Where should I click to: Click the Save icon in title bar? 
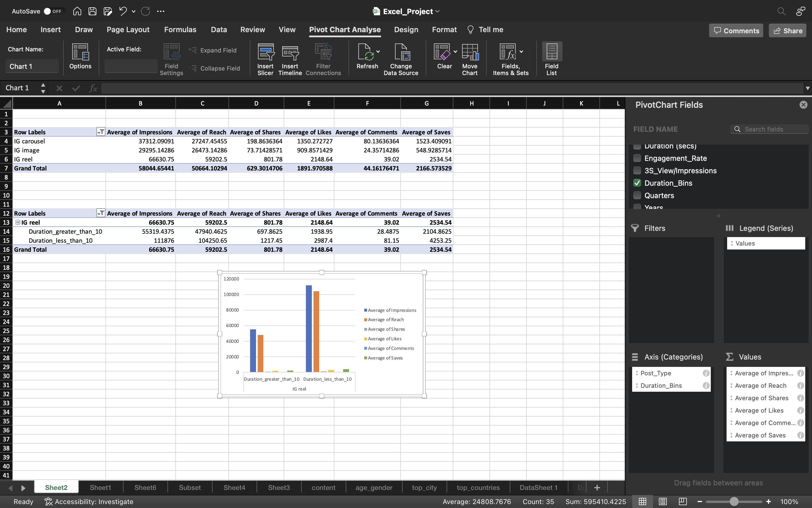[x=92, y=11]
